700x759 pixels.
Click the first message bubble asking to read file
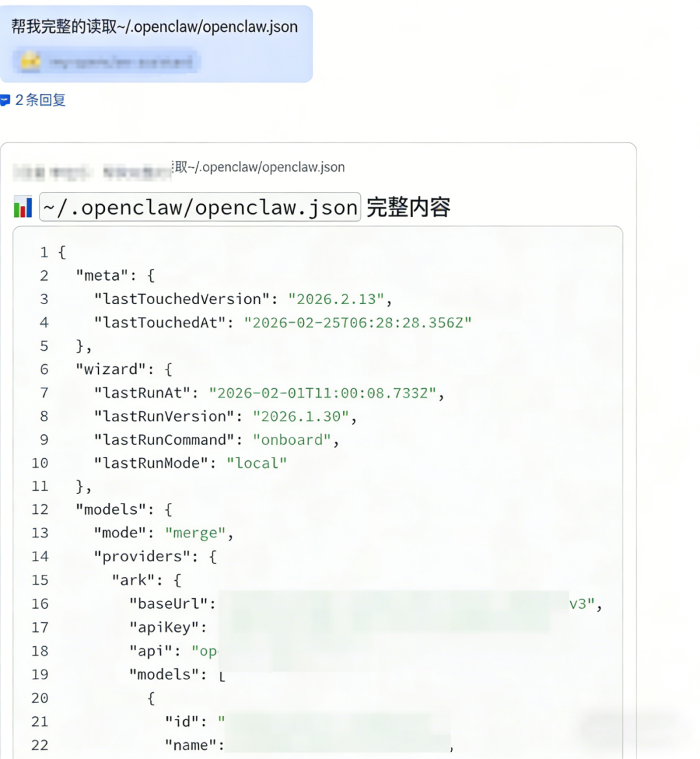156,44
